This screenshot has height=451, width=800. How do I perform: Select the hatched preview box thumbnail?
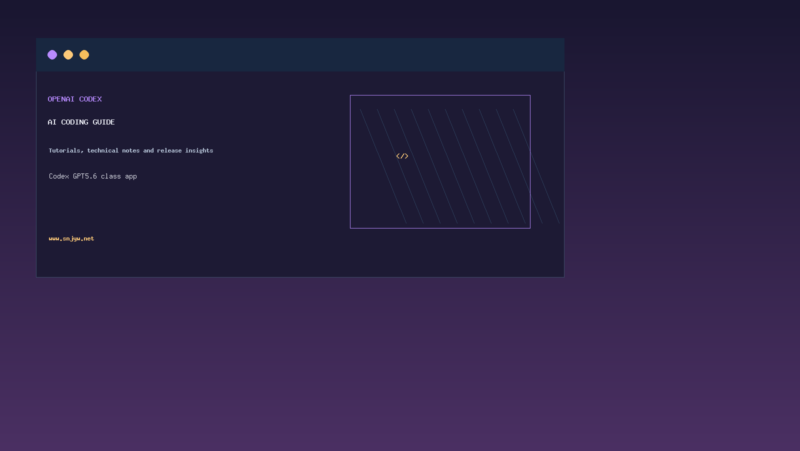pos(440,162)
